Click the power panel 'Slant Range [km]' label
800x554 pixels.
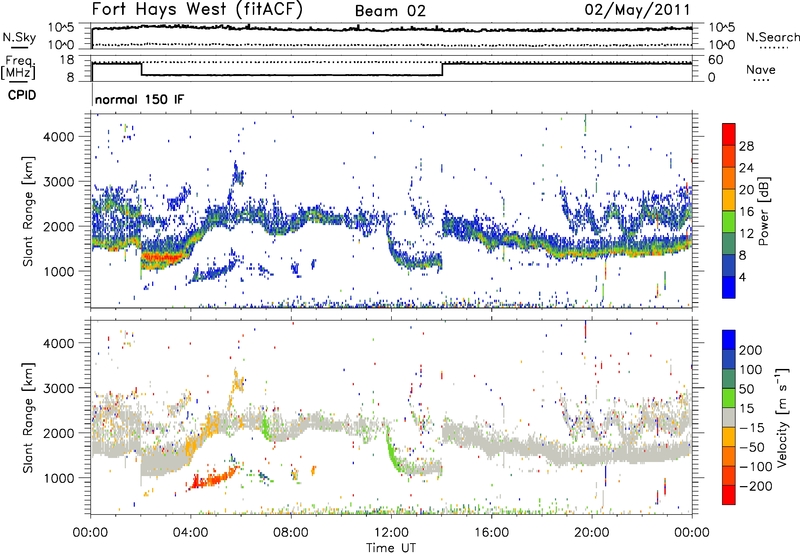[x=28, y=211]
